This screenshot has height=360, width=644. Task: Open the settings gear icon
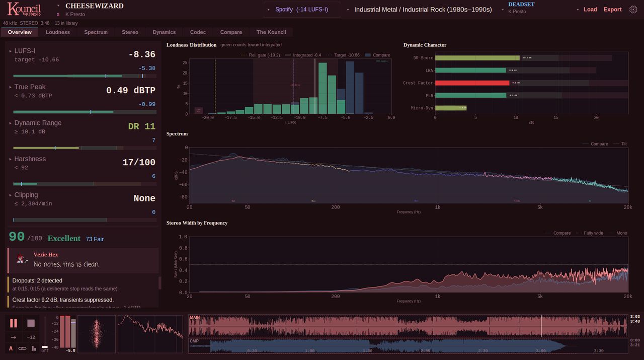633,10
